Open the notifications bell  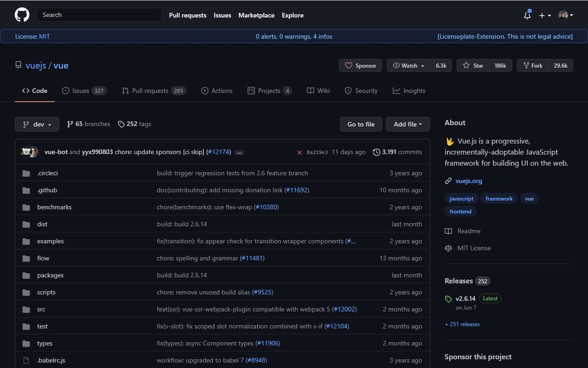point(527,15)
